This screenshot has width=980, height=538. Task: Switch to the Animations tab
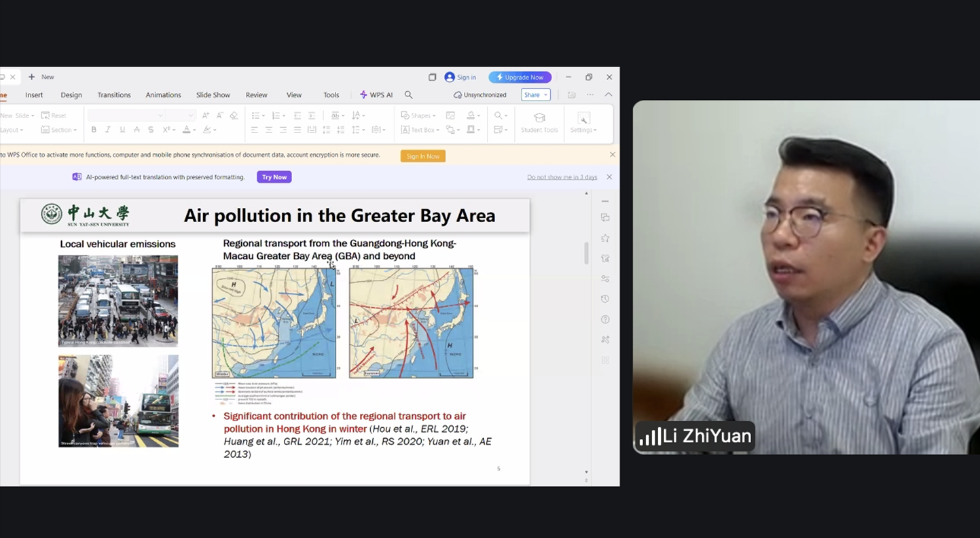click(163, 95)
